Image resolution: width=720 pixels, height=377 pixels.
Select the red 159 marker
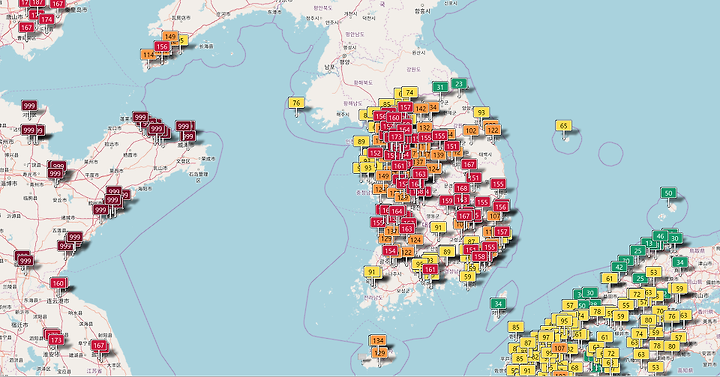coord(447,201)
